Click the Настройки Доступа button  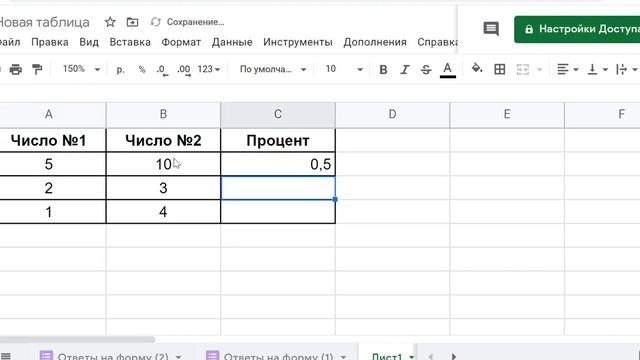(577, 29)
